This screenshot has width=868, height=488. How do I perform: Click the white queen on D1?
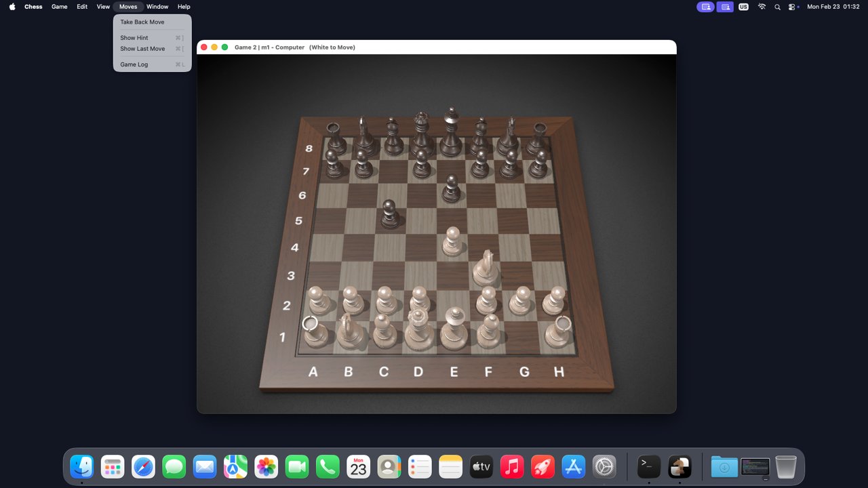(418, 332)
